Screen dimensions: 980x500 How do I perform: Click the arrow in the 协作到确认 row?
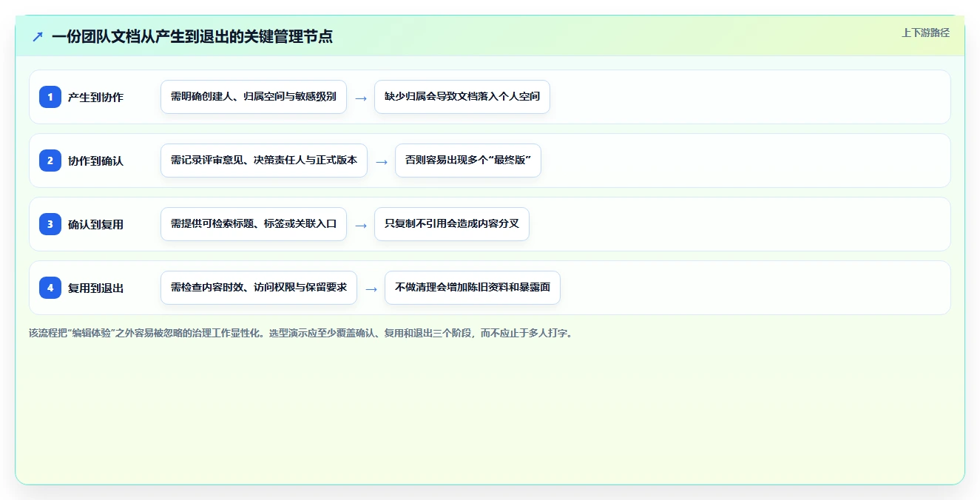click(382, 161)
